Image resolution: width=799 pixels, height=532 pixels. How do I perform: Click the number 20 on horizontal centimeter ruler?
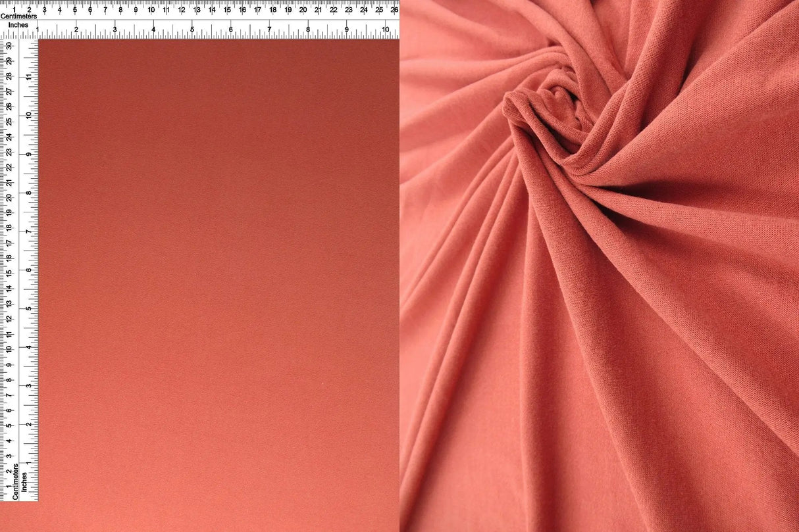(x=302, y=11)
